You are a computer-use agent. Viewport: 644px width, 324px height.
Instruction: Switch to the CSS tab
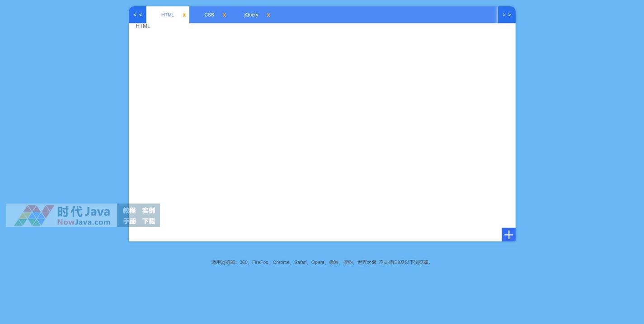[209, 15]
